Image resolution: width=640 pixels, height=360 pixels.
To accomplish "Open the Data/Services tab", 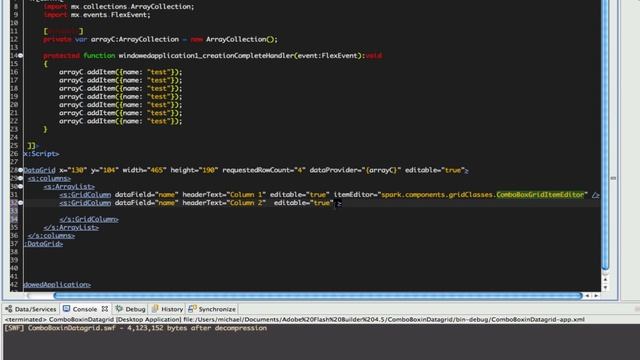I will pyautogui.click(x=31, y=309).
